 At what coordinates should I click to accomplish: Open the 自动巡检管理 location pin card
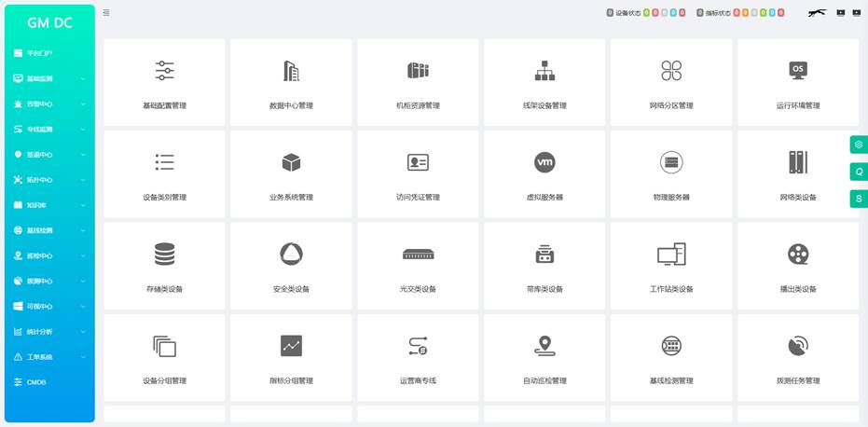click(544, 358)
